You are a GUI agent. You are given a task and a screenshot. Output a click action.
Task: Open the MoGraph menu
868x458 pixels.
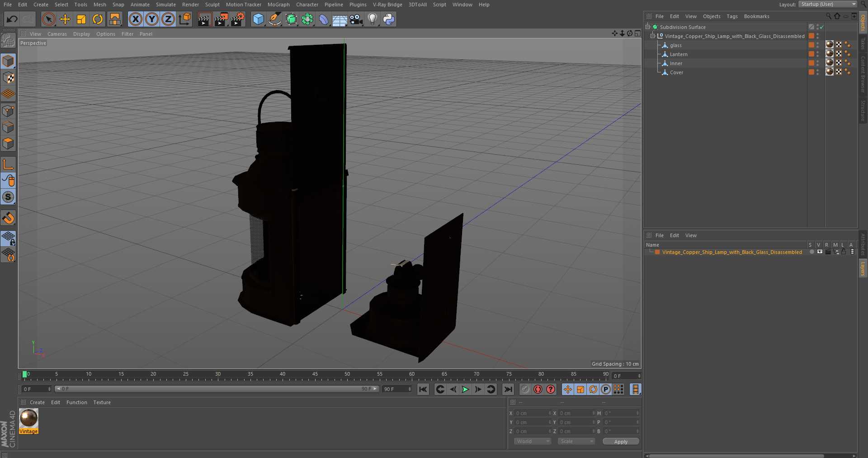tap(278, 5)
